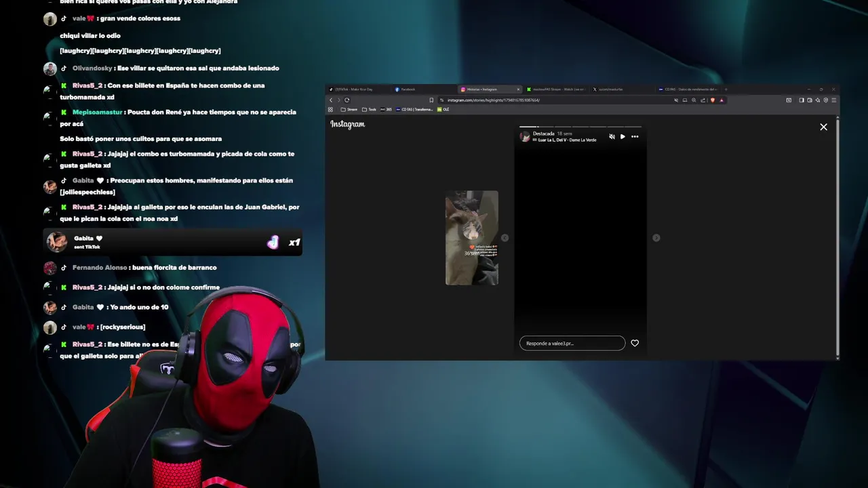Open the OLÉ bookmark

(x=443, y=109)
